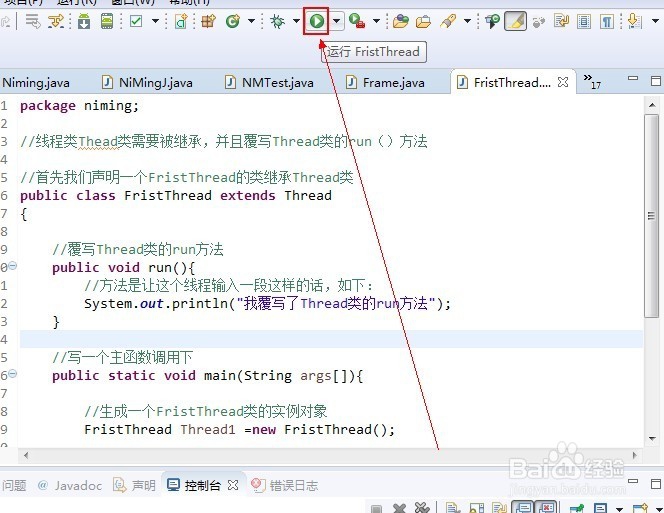This screenshot has height=513, width=664.
Task: Close the FristThread editor tab
Action: (563, 82)
